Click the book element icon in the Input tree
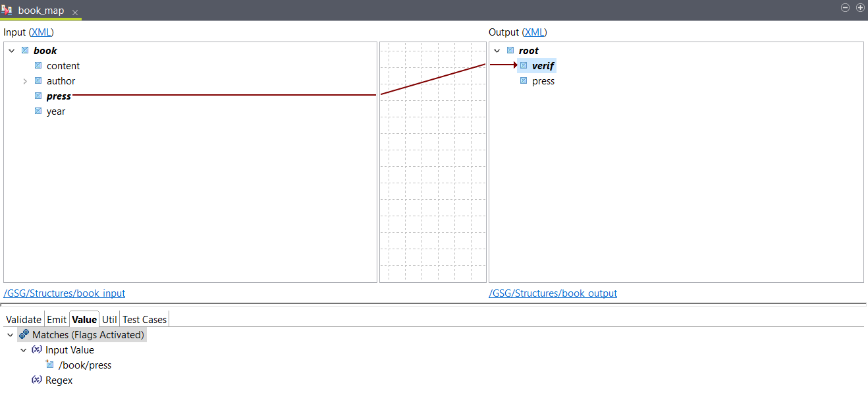This screenshot has height=420, width=868. 25,50
